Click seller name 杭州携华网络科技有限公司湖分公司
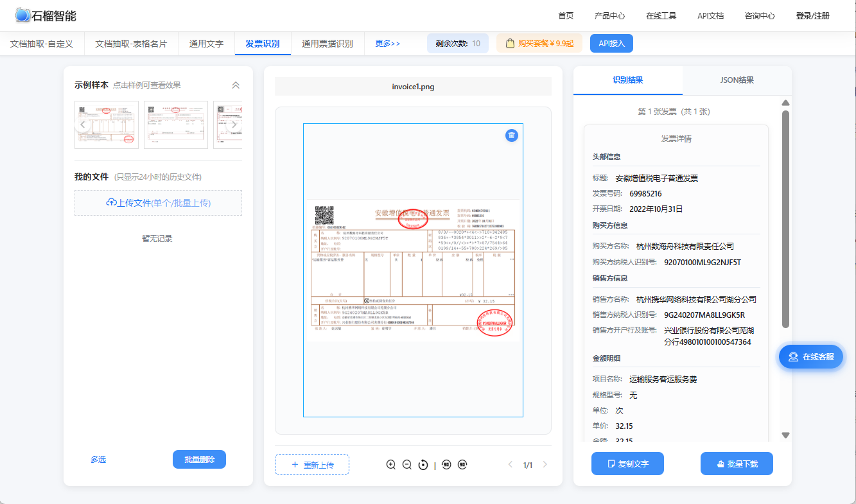Image resolution: width=856 pixels, height=504 pixels. [696, 299]
